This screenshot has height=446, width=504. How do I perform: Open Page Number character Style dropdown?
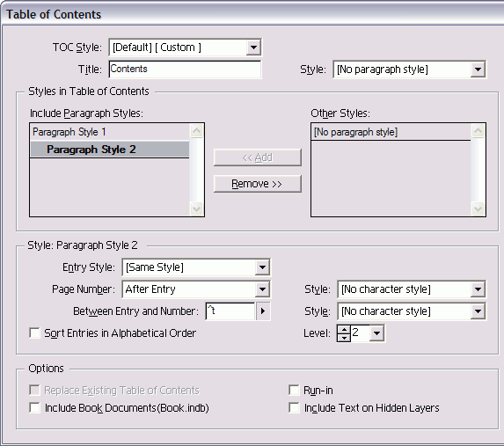(412, 289)
